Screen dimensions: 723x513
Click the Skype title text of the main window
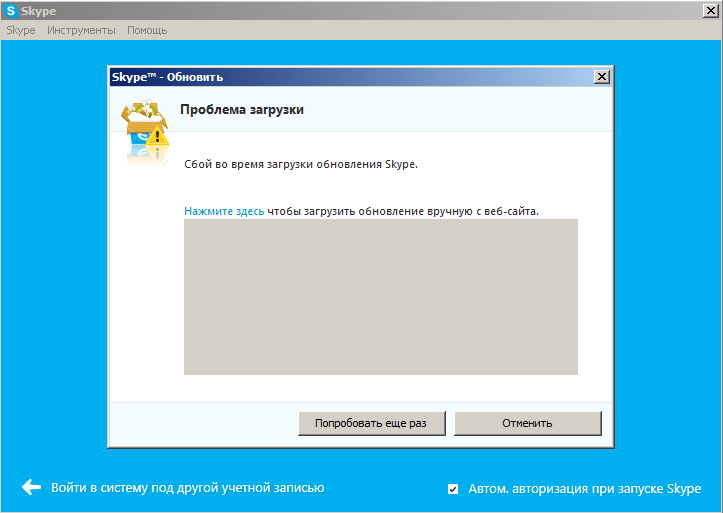tap(40, 10)
